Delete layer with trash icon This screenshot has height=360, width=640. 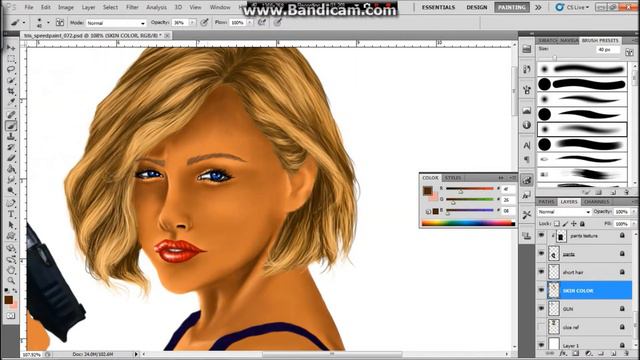[627, 353]
